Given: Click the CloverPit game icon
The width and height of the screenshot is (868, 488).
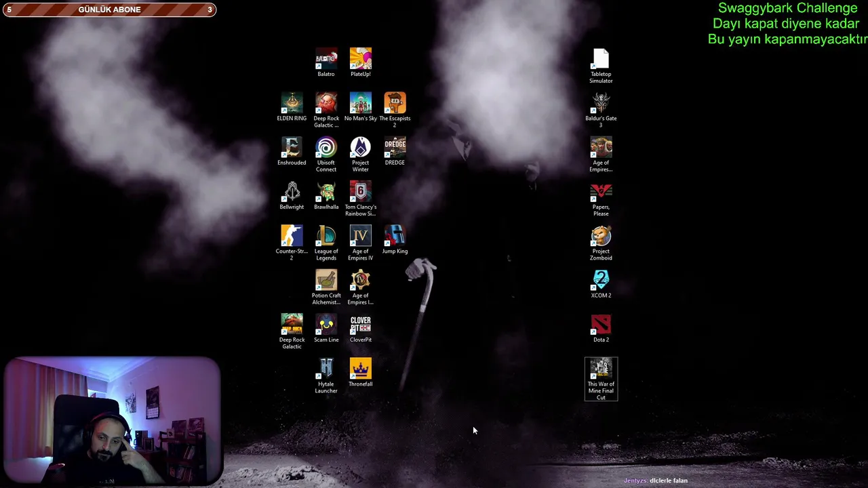Looking at the screenshot, I should click(361, 328).
